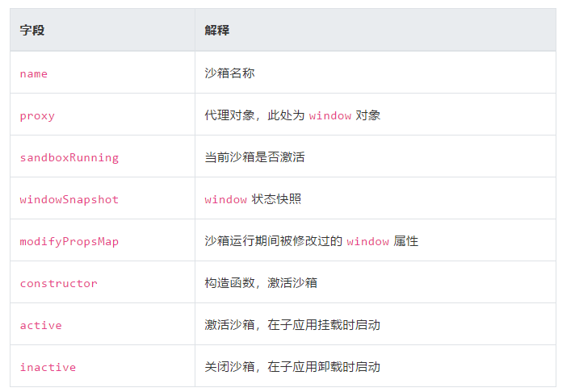Click the sandboxRunning field name
Screen dimensions: 575x392
[69, 157]
